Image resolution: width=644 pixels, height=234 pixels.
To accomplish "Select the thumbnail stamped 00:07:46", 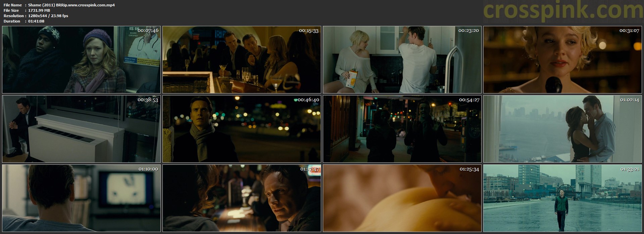I will [x=82, y=60].
